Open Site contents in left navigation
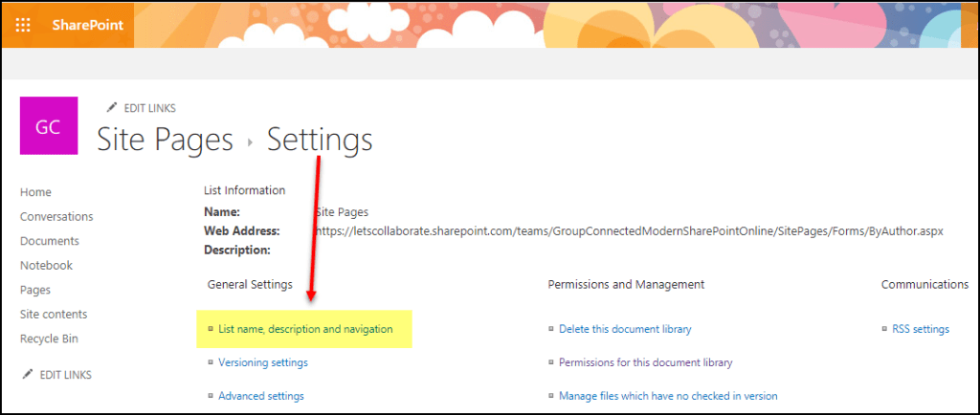This screenshot has height=415, width=980. coord(54,315)
